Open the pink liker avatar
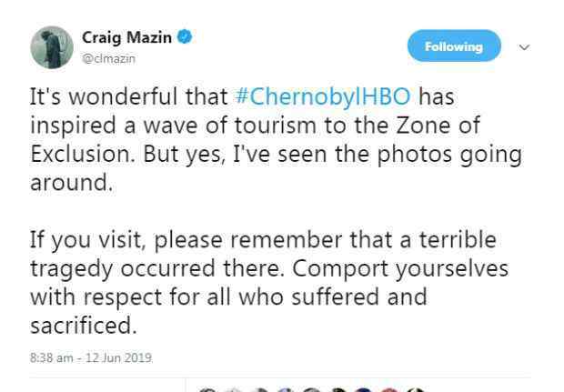 (x=389, y=390)
